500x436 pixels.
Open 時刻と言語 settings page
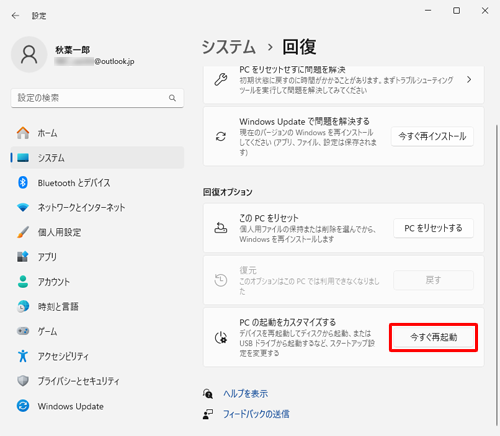[x=97, y=306]
